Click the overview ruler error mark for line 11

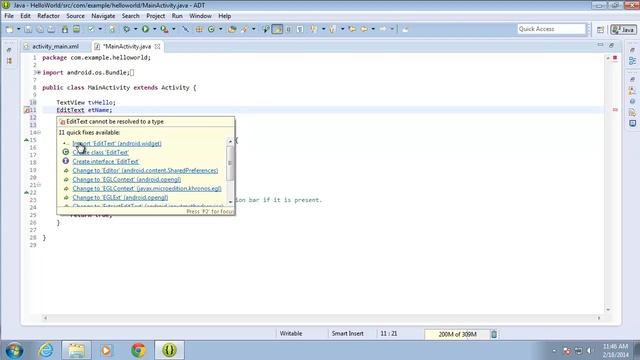(615, 110)
